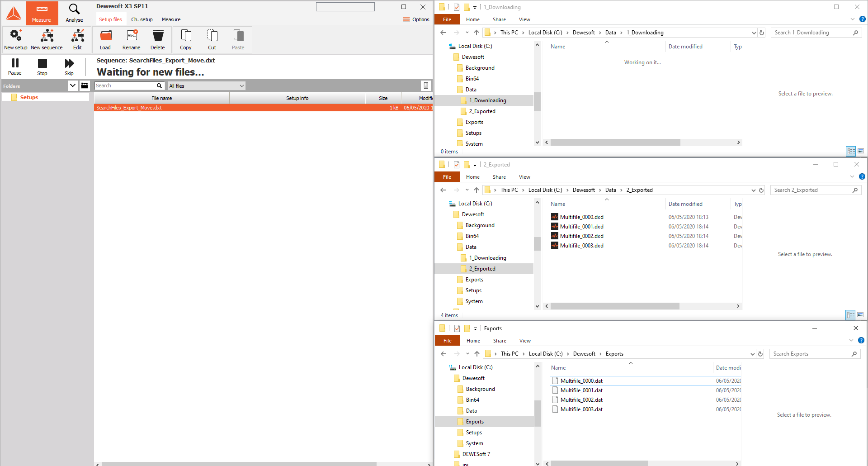Open Dewesoft Options menu

[x=416, y=19]
